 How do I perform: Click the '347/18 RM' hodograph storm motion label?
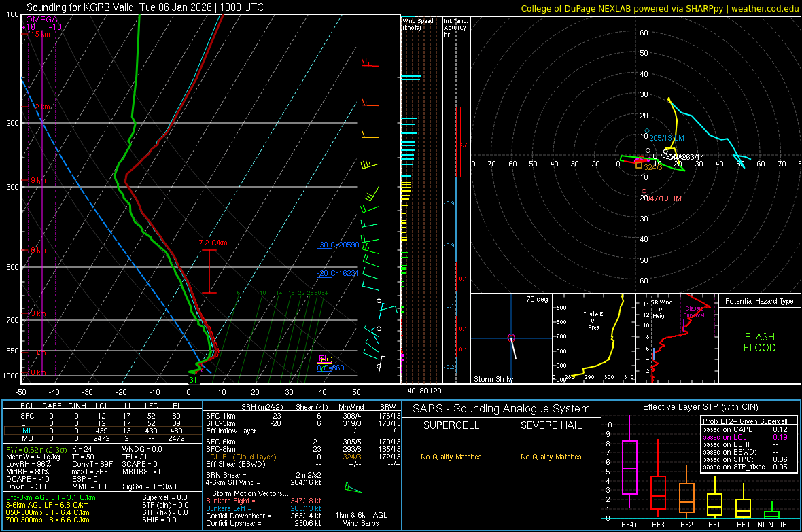pyautogui.click(x=664, y=198)
